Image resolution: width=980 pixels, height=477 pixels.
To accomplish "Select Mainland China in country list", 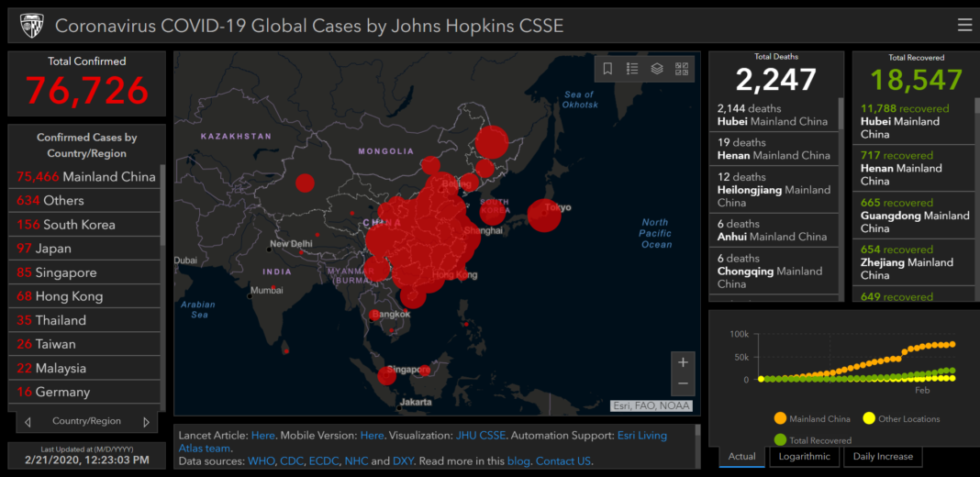I will coord(85,177).
